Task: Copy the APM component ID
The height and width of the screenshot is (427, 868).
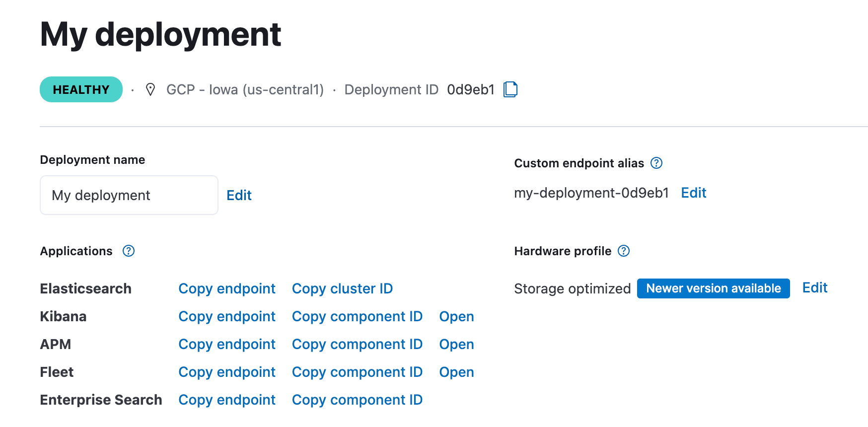Action: click(357, 344)
